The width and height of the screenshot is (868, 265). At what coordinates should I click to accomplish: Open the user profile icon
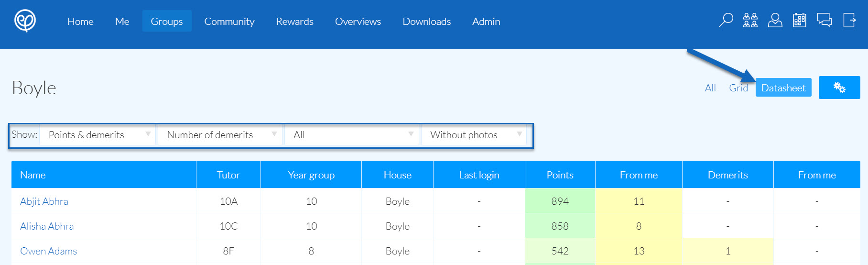(x=775, y=20)
